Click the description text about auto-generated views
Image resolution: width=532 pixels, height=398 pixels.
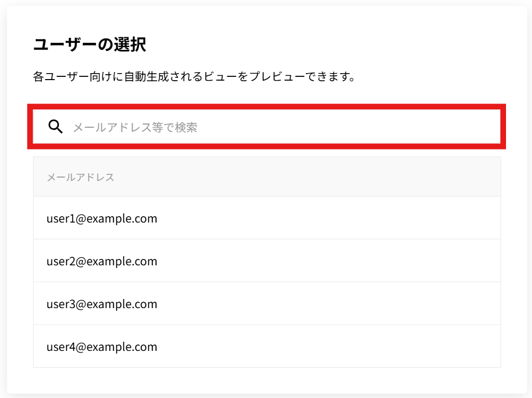pos(194,76)
